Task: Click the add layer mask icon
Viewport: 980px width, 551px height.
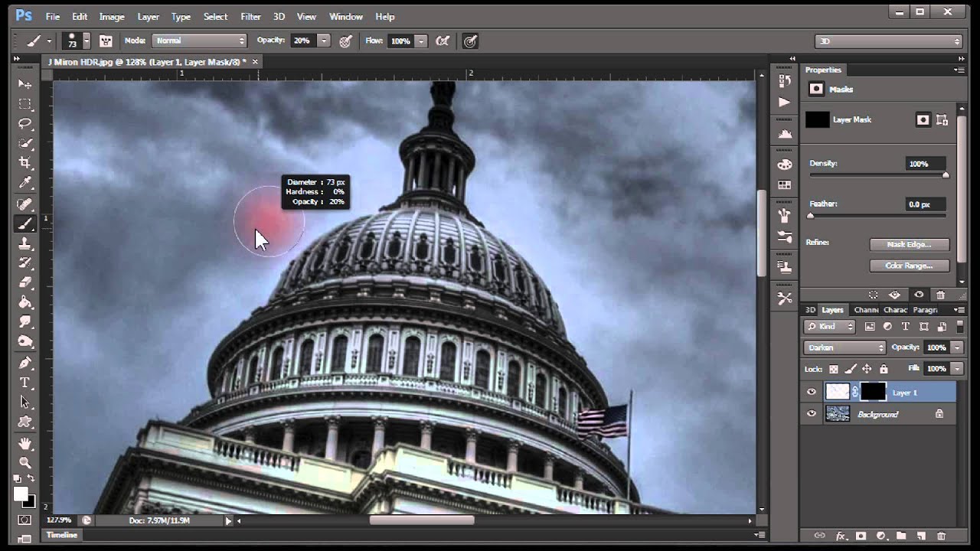Action: tap(861, 536)
